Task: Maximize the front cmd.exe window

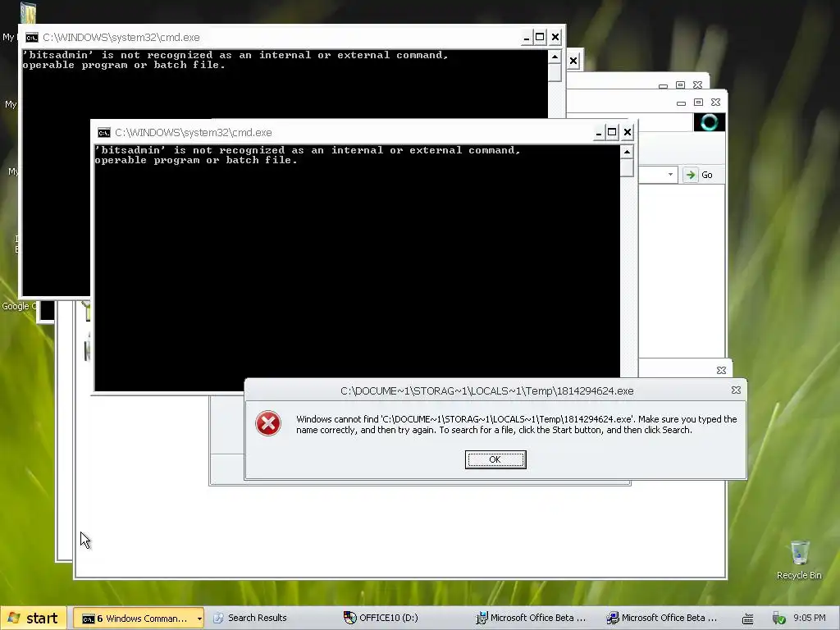Action: coord(612,132)
